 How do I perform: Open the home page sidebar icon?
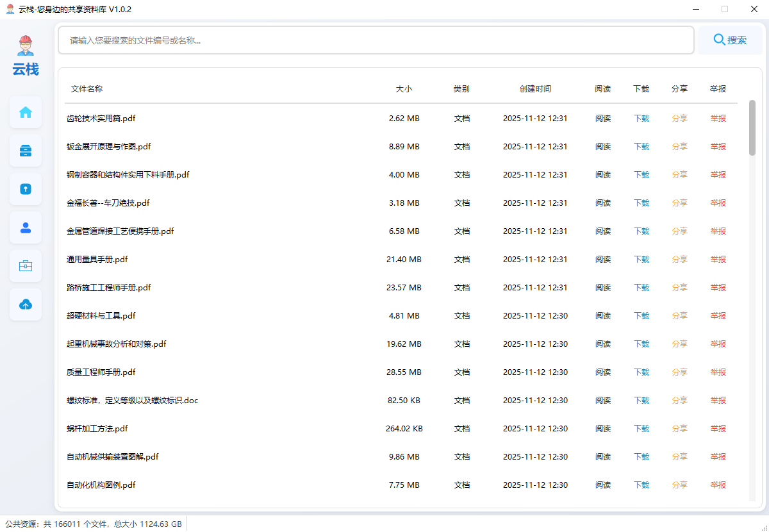[x=26, y=112]
